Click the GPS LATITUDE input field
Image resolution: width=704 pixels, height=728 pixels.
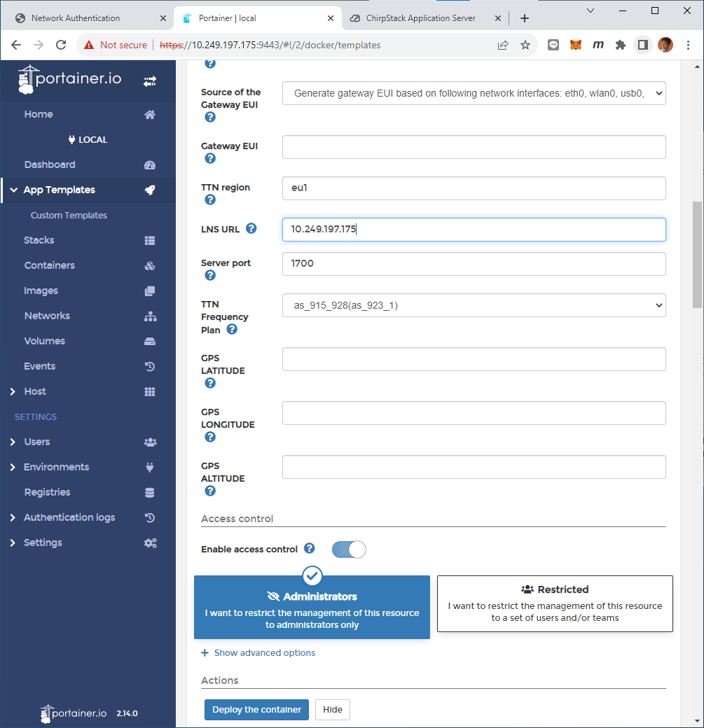point(474,359)
